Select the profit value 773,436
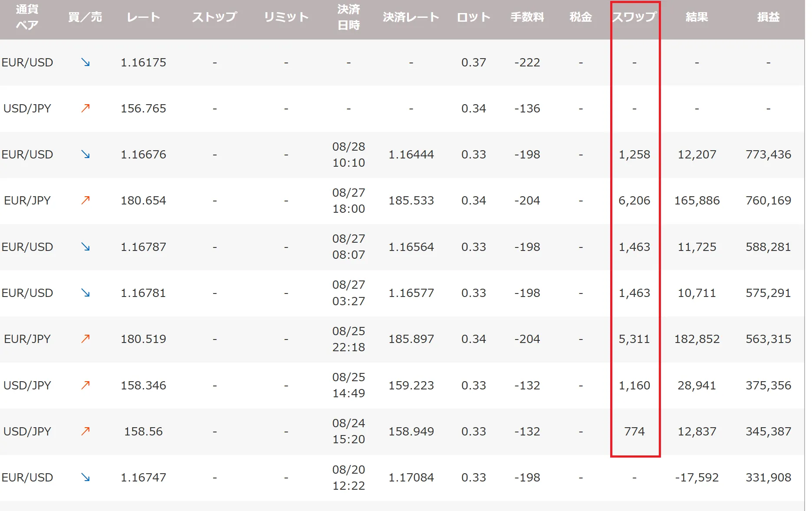 coord(768,155)
